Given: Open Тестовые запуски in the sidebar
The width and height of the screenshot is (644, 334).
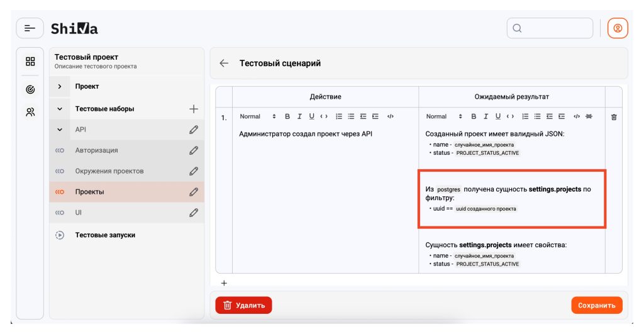Looking at the screenshot, I should pyautogui.click(x=105, y=235).
